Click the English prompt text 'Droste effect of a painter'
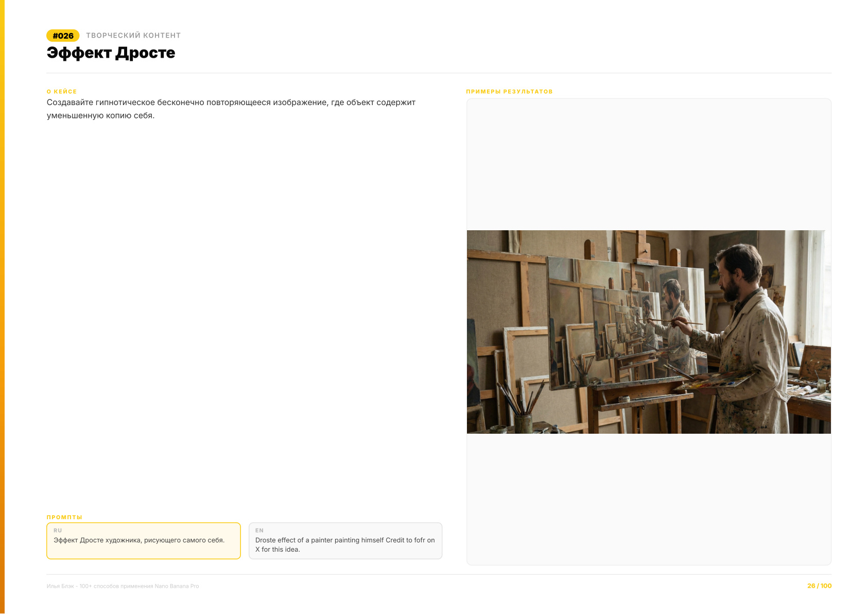 345,545
